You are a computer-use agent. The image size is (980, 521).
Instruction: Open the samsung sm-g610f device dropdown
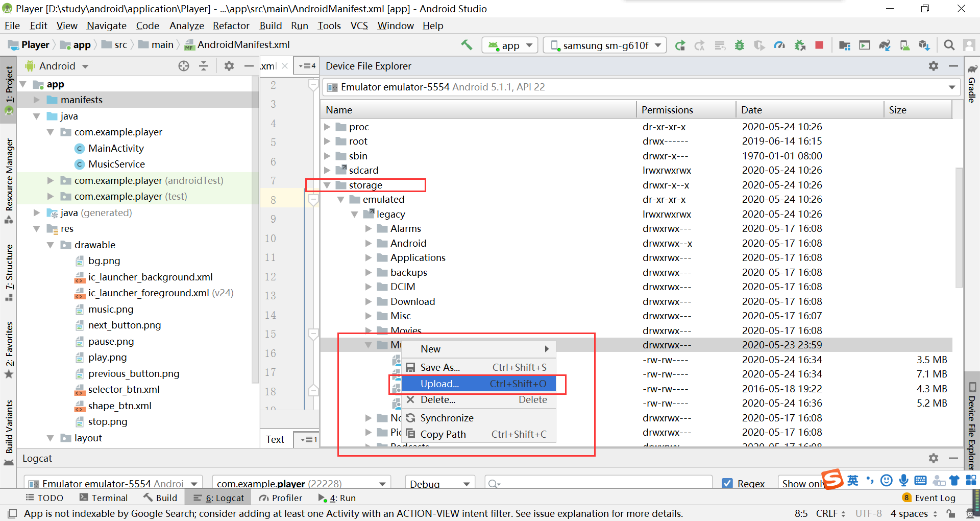(x=605, y=45)
